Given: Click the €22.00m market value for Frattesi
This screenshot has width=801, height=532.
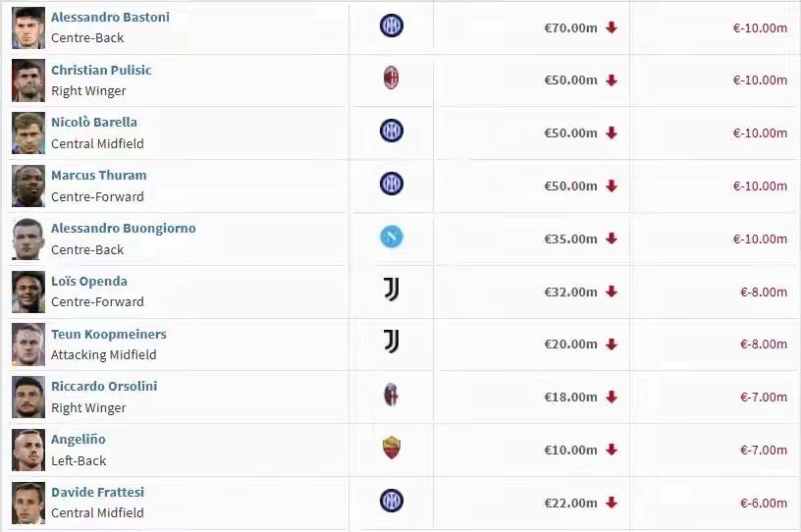Looking at the screenshot, I should [x=570, y=504].
